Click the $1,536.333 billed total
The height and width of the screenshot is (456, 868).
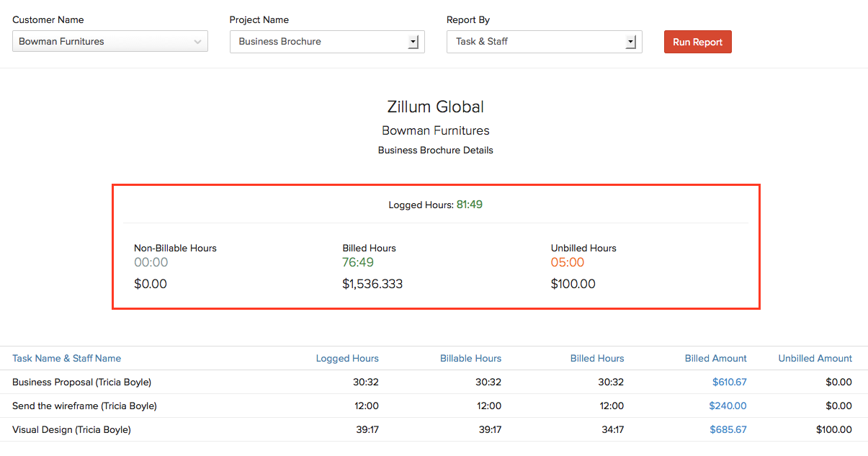click(372, 284)
